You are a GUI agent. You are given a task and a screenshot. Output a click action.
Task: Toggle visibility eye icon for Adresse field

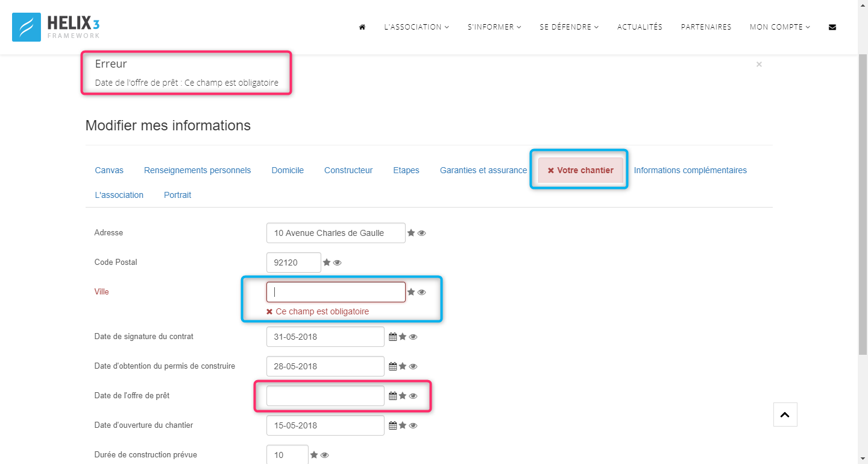tap(422, 233)
